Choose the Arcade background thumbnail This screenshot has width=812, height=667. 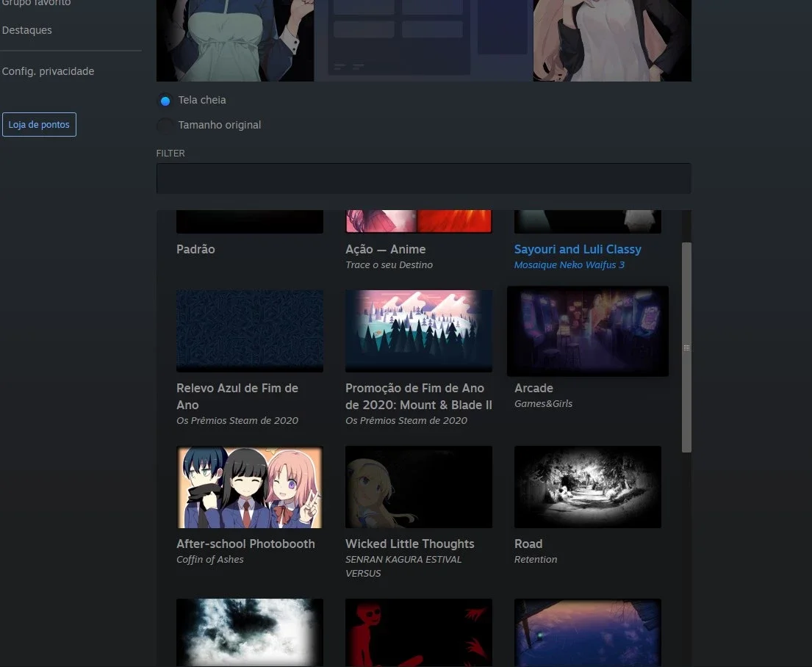588,331
